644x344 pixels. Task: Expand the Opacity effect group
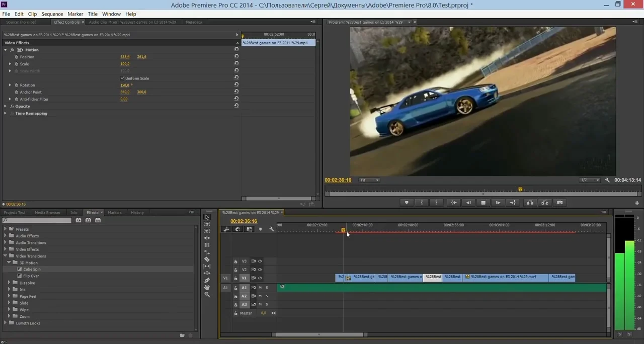(6, 106)
